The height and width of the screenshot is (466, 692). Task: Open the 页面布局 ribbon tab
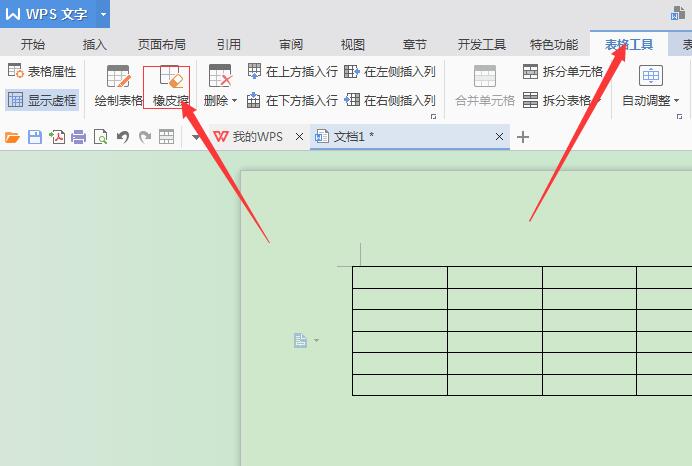pos(162,45)
